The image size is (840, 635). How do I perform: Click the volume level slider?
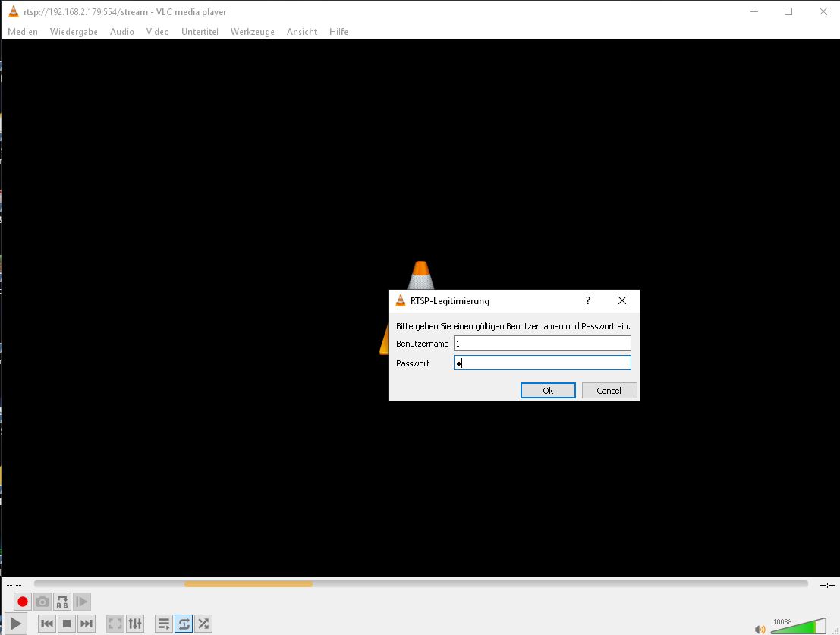point(798,627)
